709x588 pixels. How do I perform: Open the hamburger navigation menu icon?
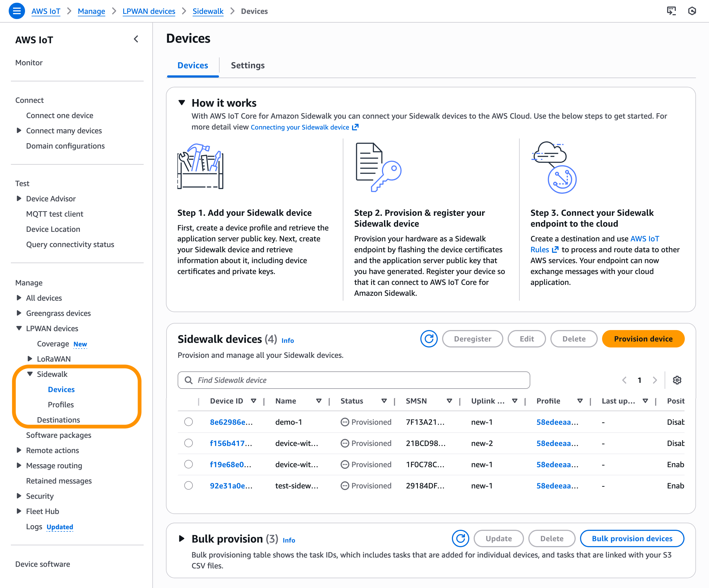[x=17, y=11]
